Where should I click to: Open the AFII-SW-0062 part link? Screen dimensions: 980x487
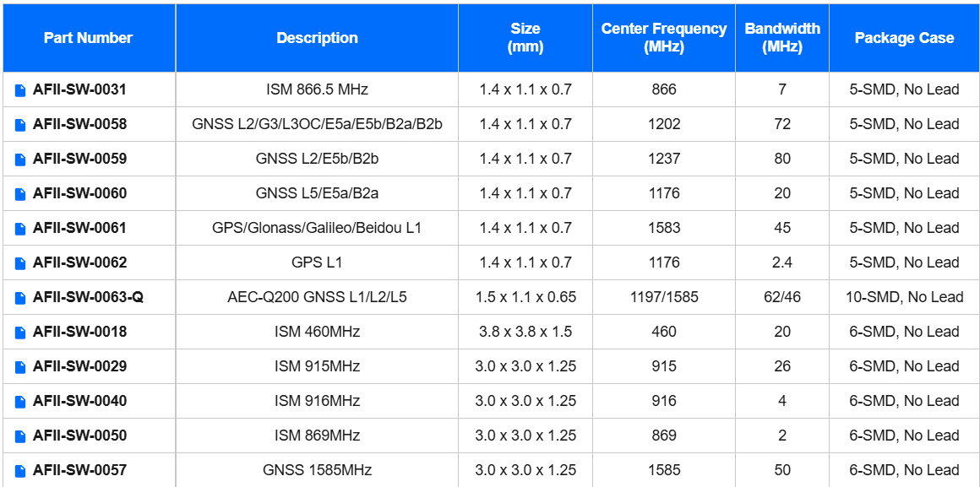click(79, 262)
